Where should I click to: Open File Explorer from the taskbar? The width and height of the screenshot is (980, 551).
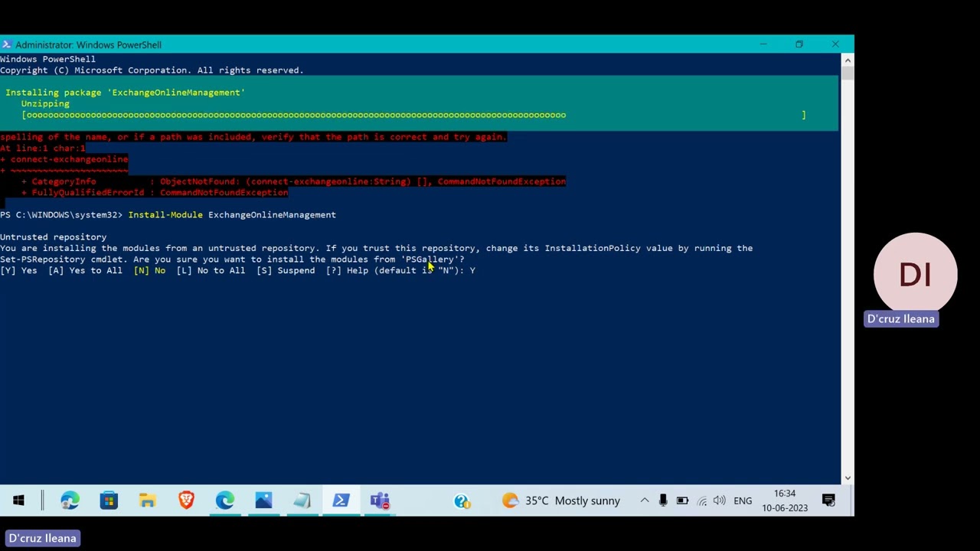click(148, 500)
